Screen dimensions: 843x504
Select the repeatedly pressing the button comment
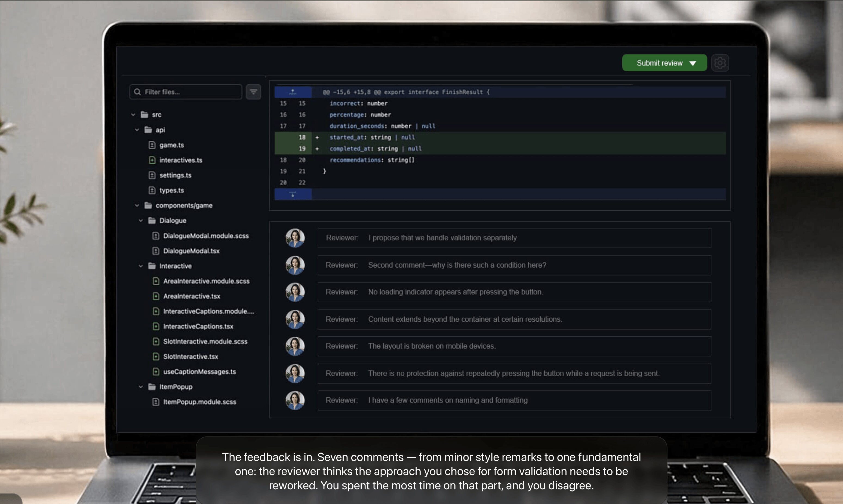click(x=514, y=374)
